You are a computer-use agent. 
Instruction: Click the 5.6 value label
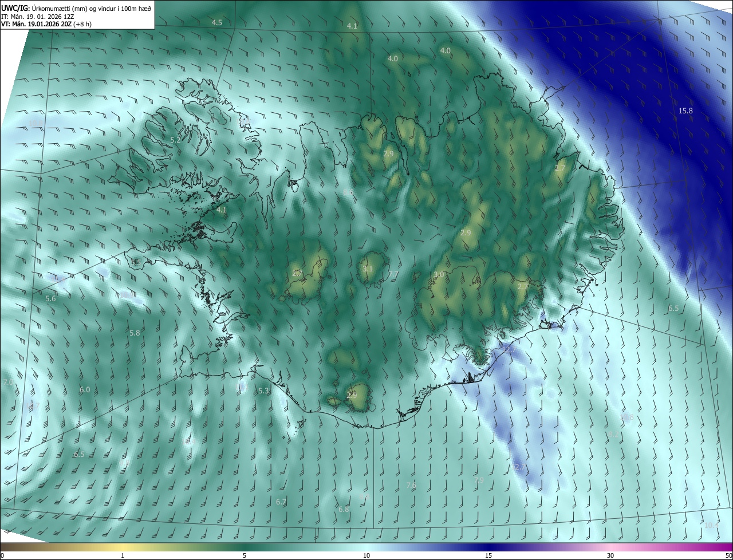point(50,298)
